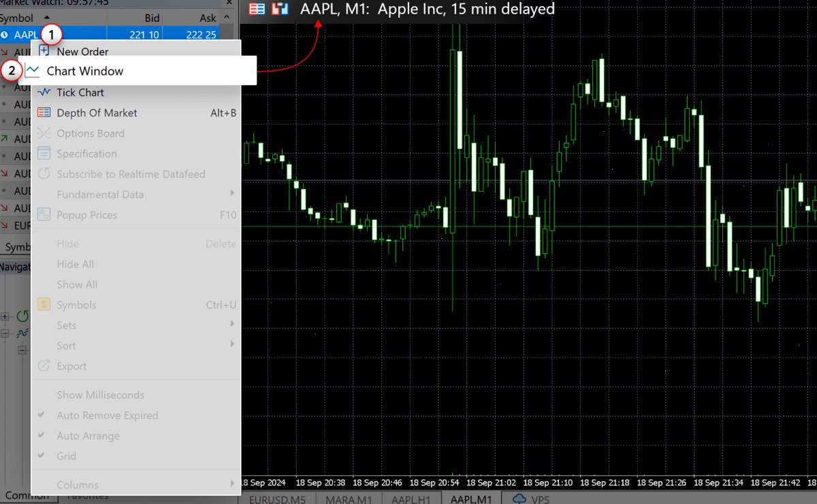Toggle the Auto Arrange checkmark

(42, 436)
